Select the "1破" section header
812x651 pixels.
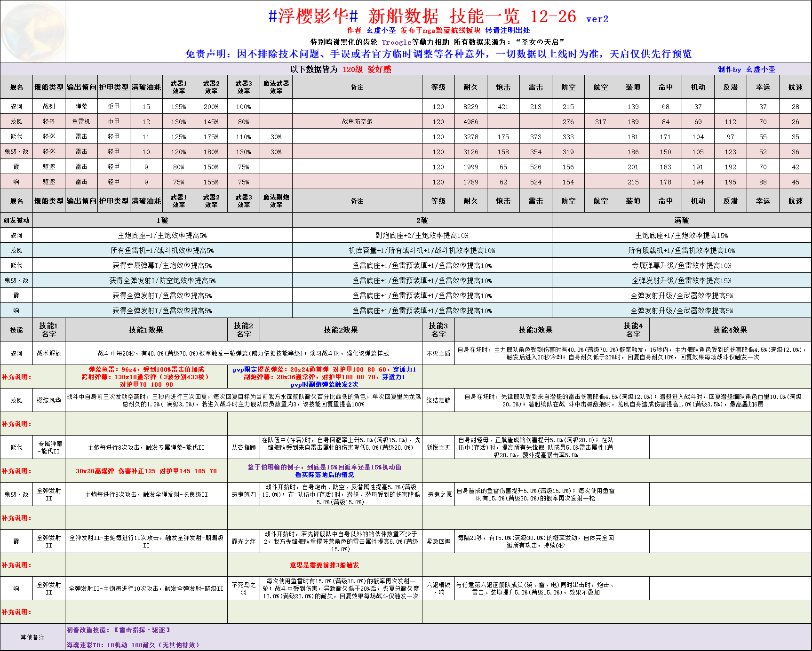pos(162,220)
